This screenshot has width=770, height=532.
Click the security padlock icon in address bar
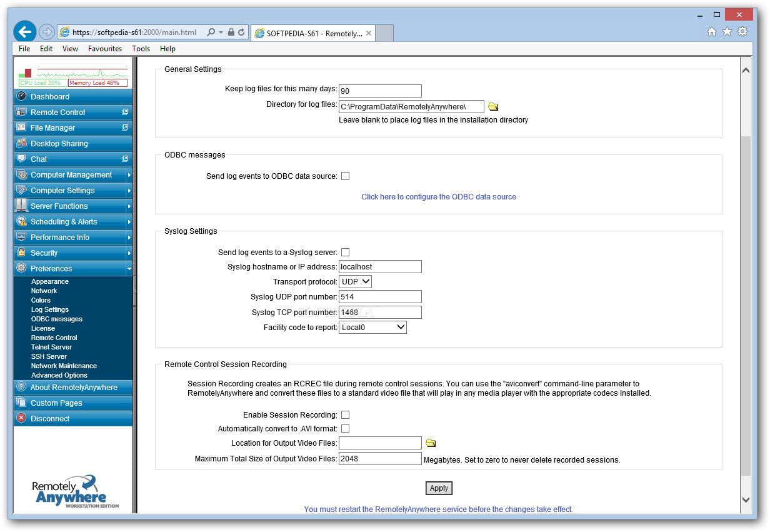coord(231,32)
